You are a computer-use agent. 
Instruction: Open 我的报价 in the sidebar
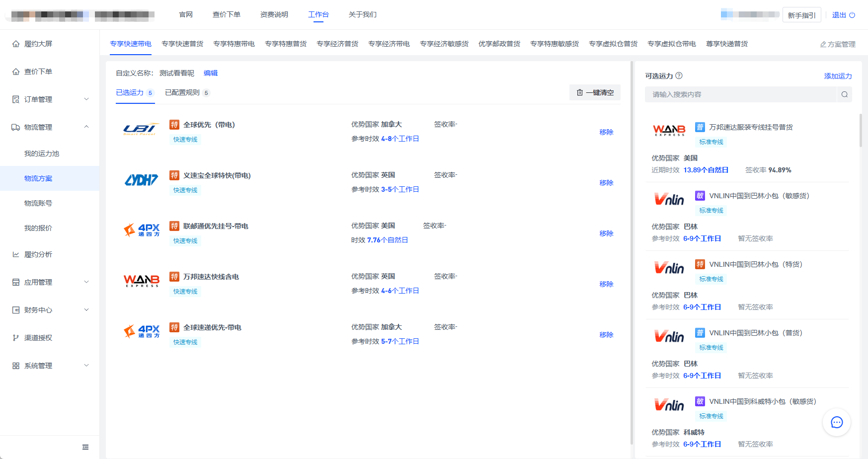[x=38, y=228]
